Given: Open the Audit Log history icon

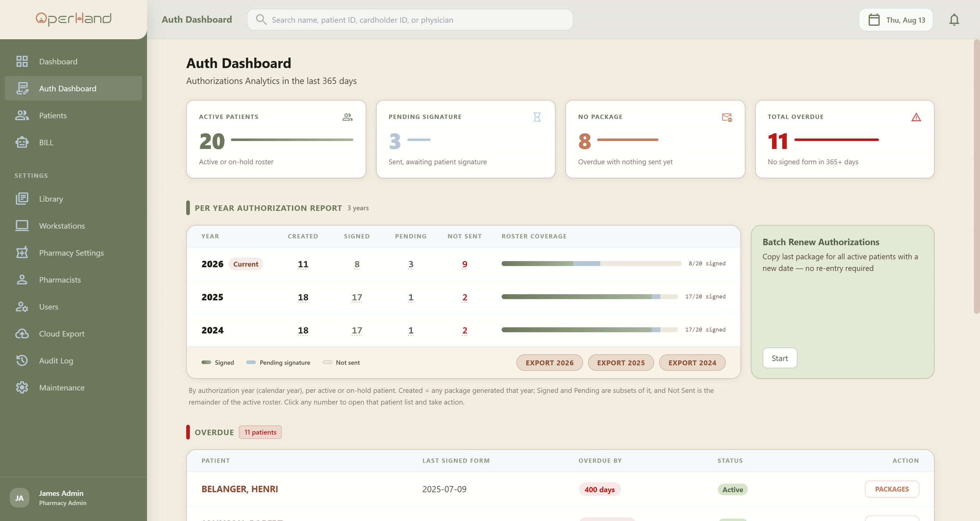Looking at the screenshot, I should [22, 360].
